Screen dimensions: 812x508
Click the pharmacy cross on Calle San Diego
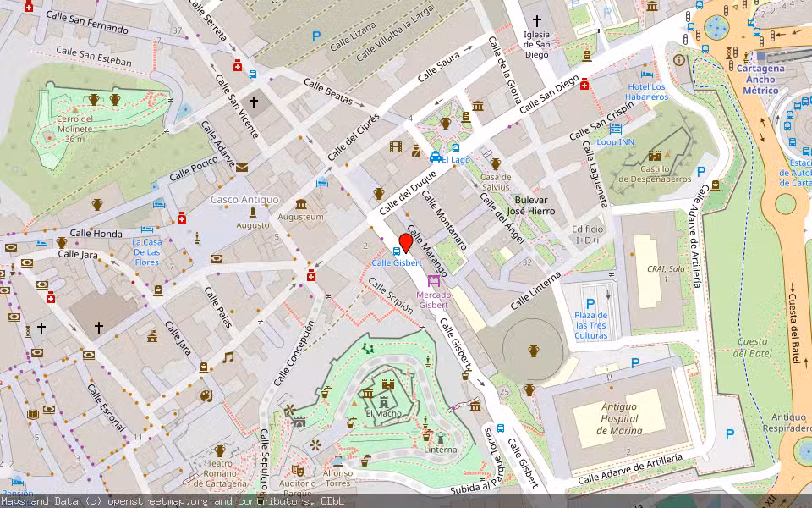[x=584, y=86]
